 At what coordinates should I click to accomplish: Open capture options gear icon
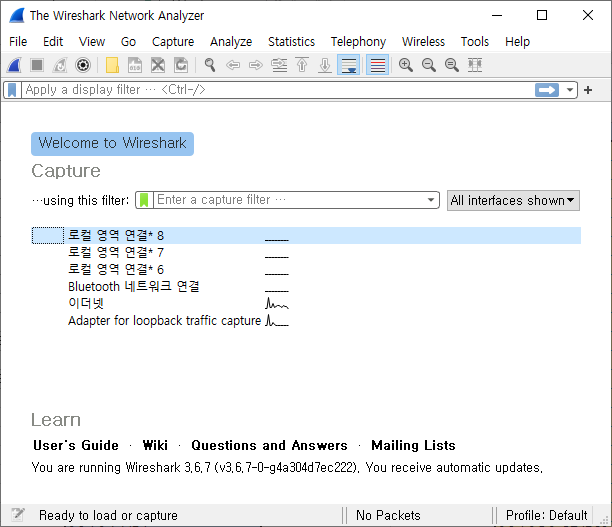(x=83, y=65)
